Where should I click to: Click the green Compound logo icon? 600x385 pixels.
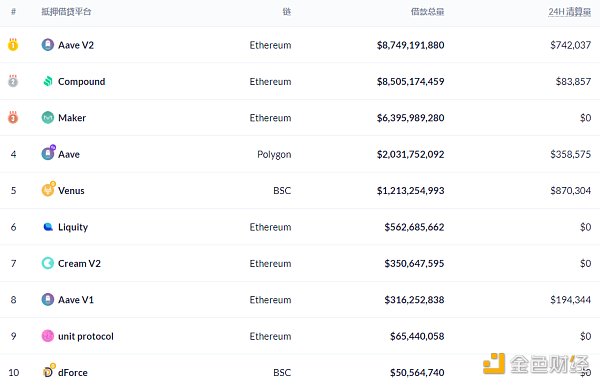coord(47,81)
